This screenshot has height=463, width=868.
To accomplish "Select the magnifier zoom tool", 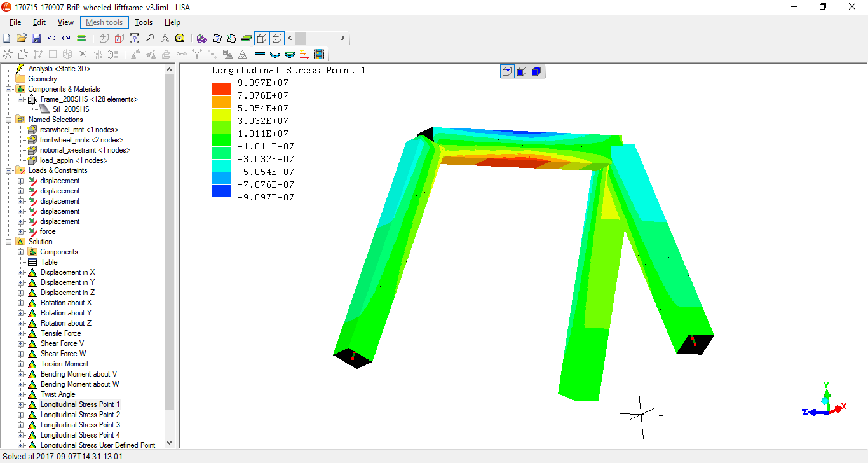I will coord(150,38).
